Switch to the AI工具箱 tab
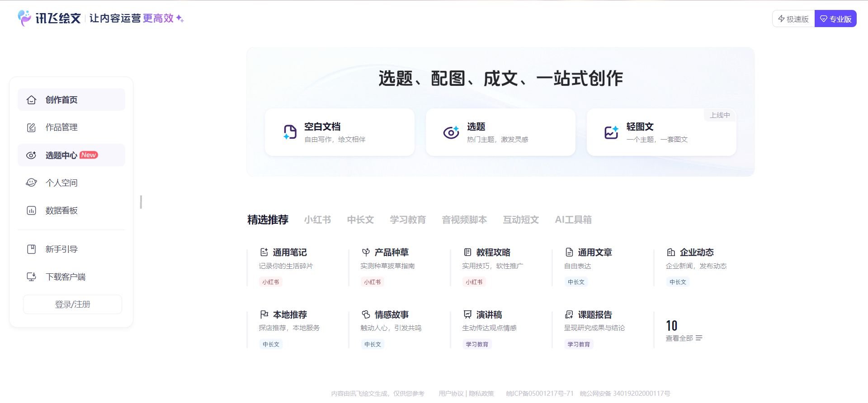Image resolution: width=868 pixels, height=403 pixels. click(x=573, y=220)
